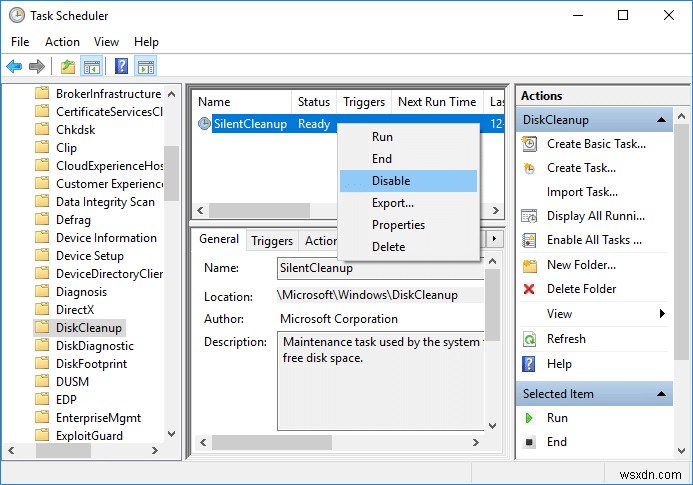Click the black End stop icon
This screenshot has width=693, height=485.
(x=529, y=442)
